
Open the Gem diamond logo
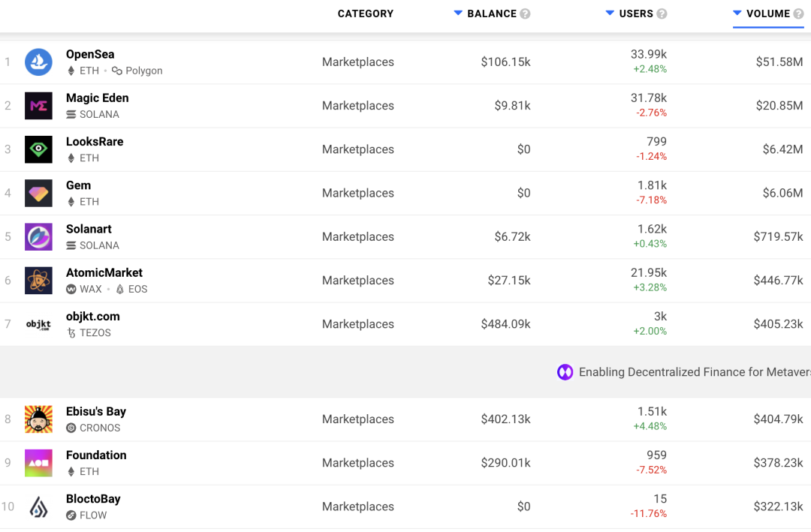point(38,193)
